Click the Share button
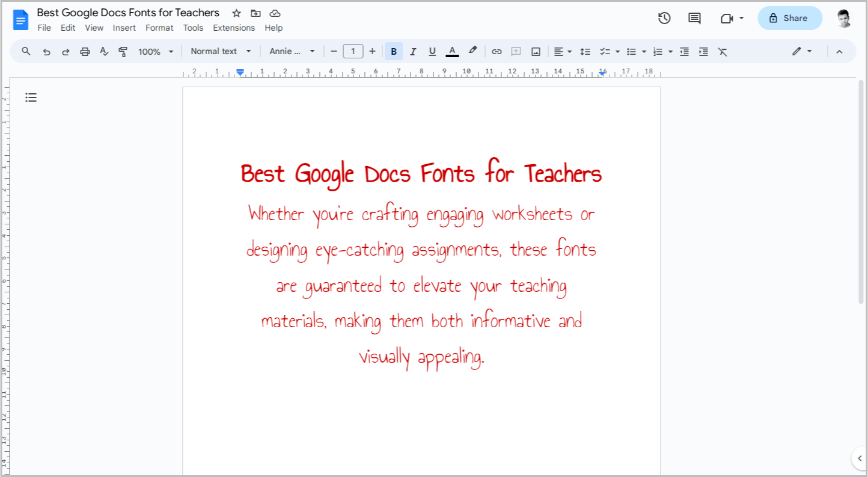 789,18
